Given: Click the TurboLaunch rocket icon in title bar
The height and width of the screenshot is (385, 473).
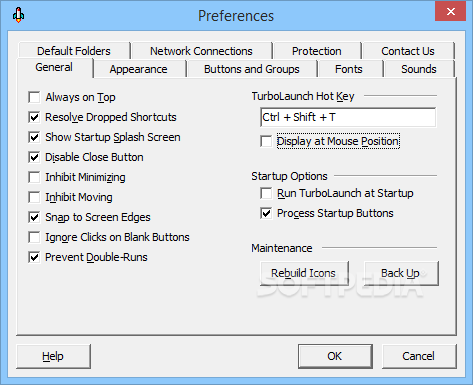Looking at the screenshot, I should pyautogui.click(x=18, y=15).
